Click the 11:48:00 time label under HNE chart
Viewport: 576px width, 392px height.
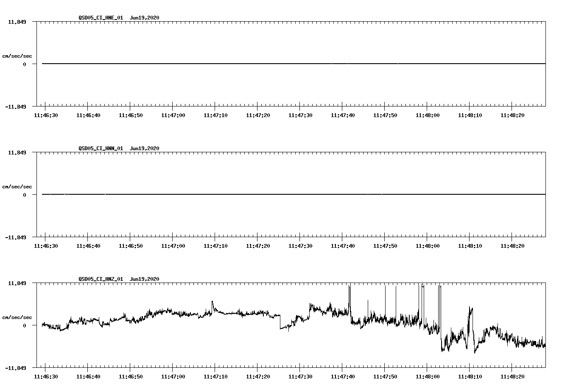pos(428,115)
